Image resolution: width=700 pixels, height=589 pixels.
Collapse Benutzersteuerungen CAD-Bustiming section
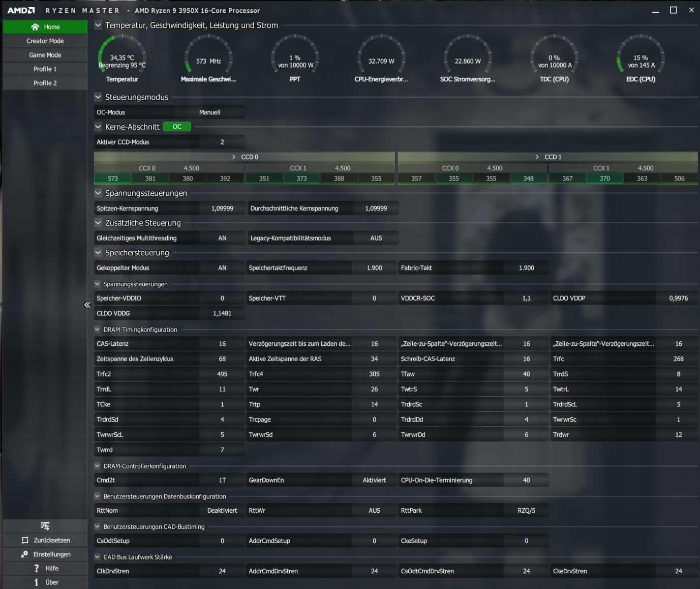98,526
